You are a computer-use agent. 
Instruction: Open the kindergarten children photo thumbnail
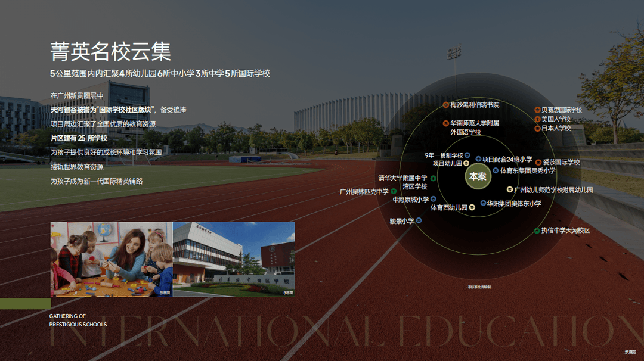pos(112,259)
